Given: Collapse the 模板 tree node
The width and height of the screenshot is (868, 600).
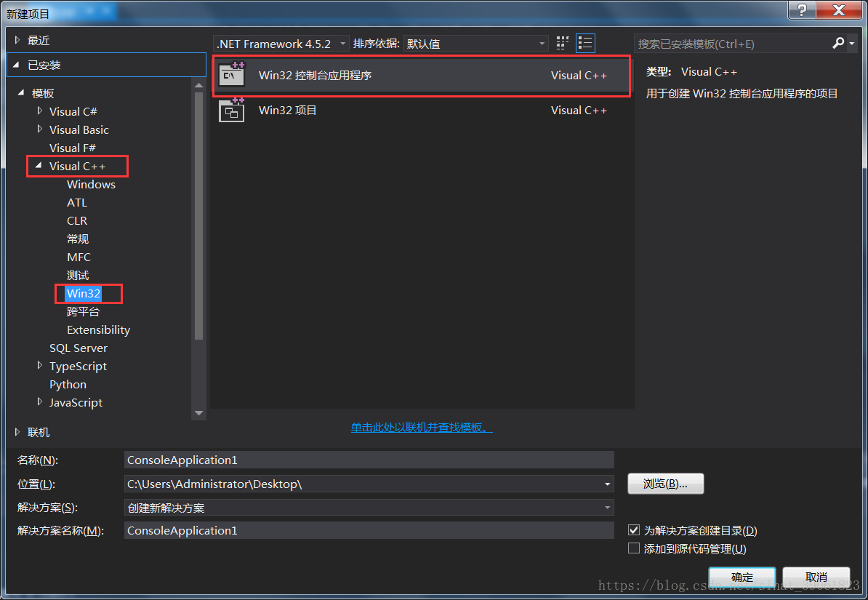Looking at the screenshot, I should (x=21, y=92).
